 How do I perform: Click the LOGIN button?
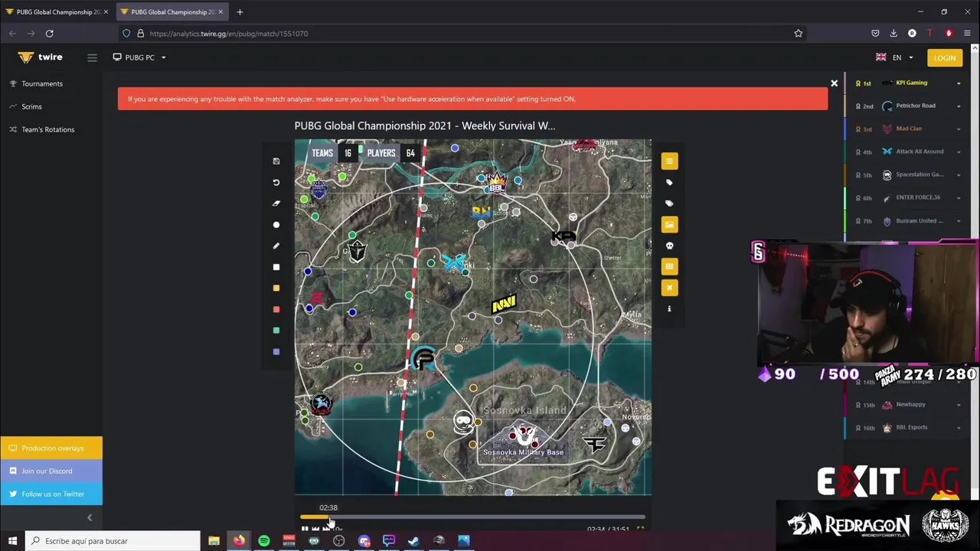point(944,57)
